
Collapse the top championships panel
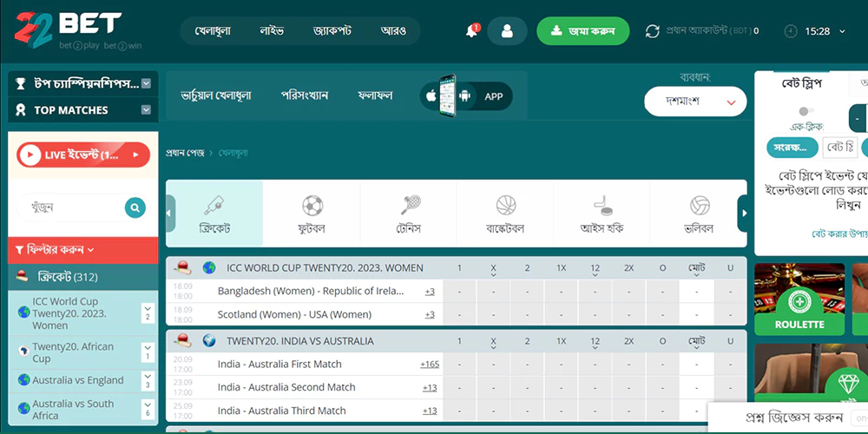pos(146,83)
